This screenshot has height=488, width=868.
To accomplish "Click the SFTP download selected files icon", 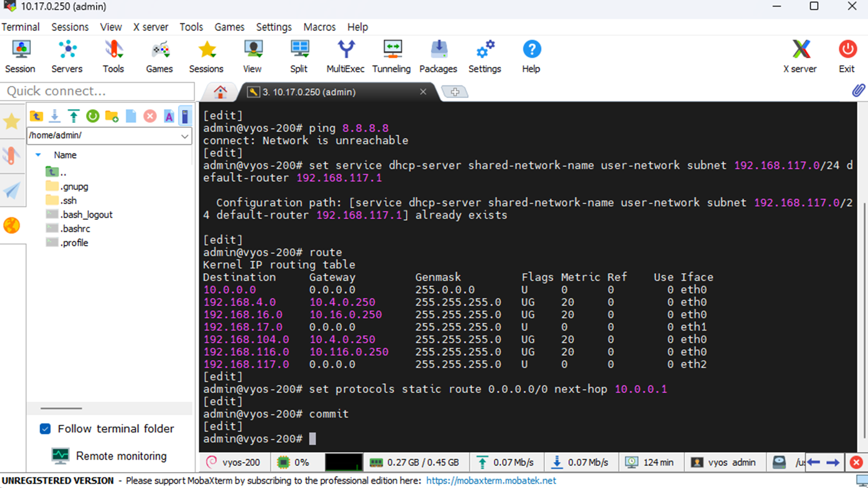I will tap(55, 116).
